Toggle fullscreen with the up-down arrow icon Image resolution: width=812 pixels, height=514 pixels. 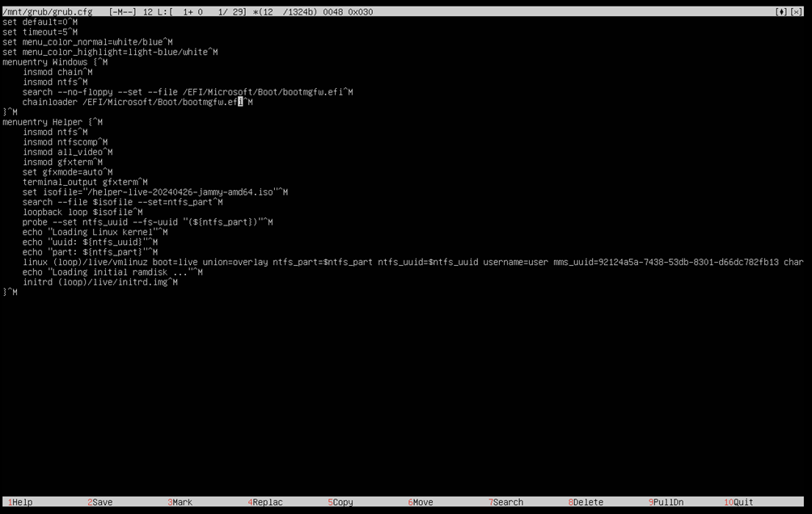pyautogui.click(x=781, y=12)
